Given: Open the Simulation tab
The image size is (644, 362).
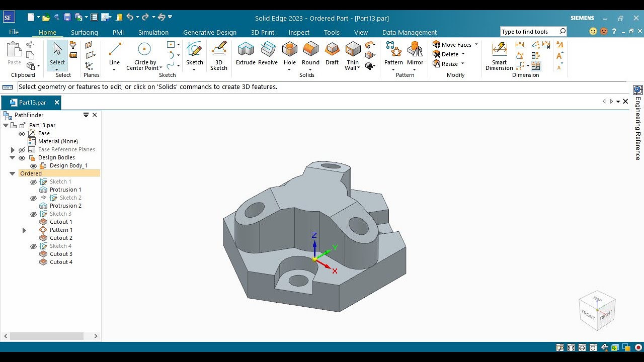Looking at the screenshot, I should pyautogui.click(x=153, y=32).
